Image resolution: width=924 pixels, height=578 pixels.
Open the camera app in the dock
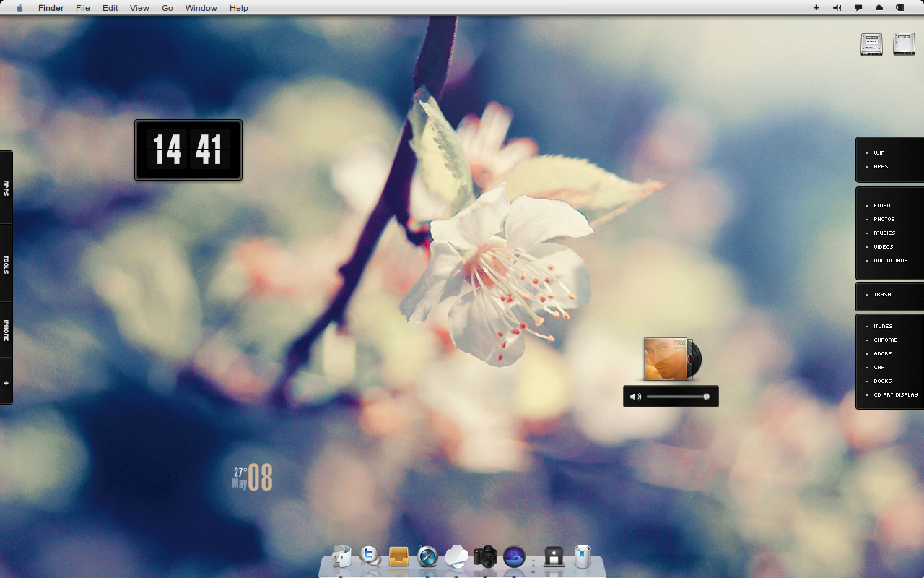tap(485, 557)
